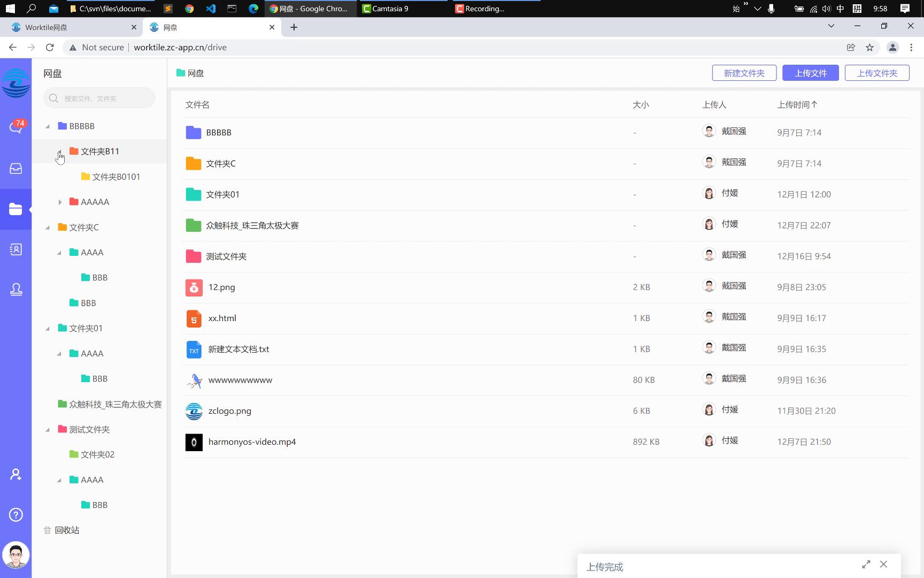This screenshot has width=924, height=578.
Task: Toggle the 上传时间 sort order arrow
Action: (x=815, y=104)
